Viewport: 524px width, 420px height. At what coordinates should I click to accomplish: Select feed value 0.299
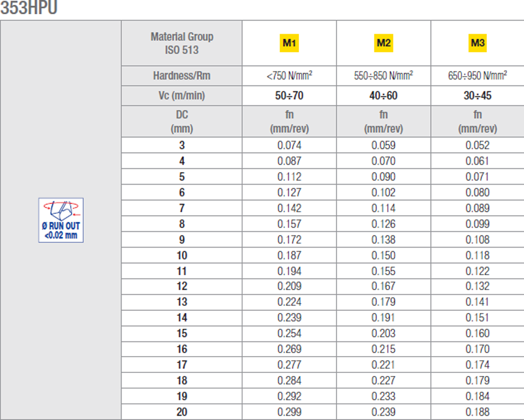289,412
